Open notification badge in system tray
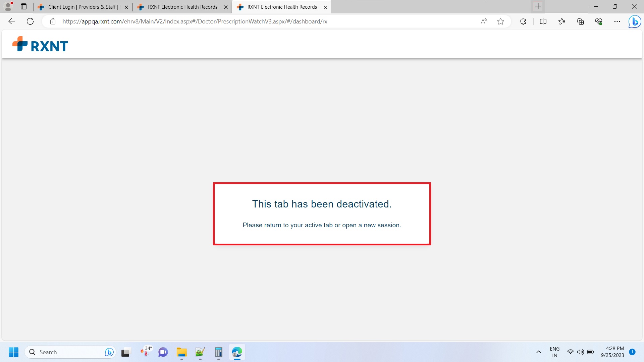 pyautogui.click(x=632, y=352)
